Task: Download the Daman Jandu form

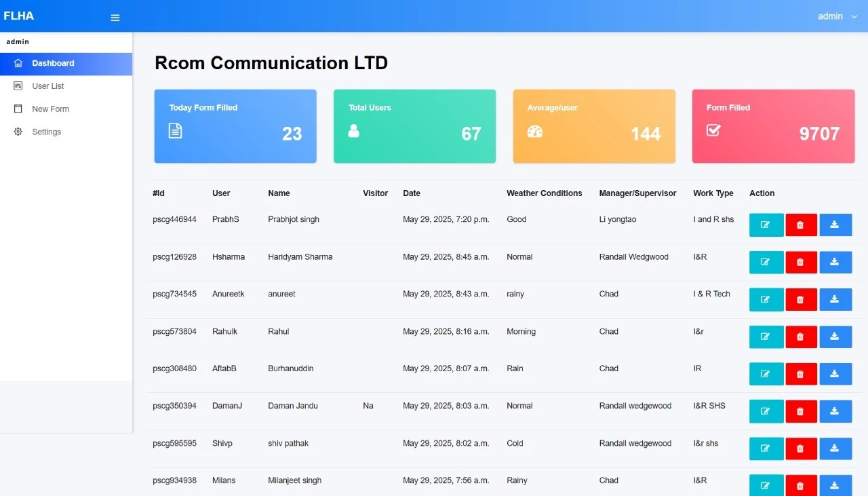Action: coord(835,411)
